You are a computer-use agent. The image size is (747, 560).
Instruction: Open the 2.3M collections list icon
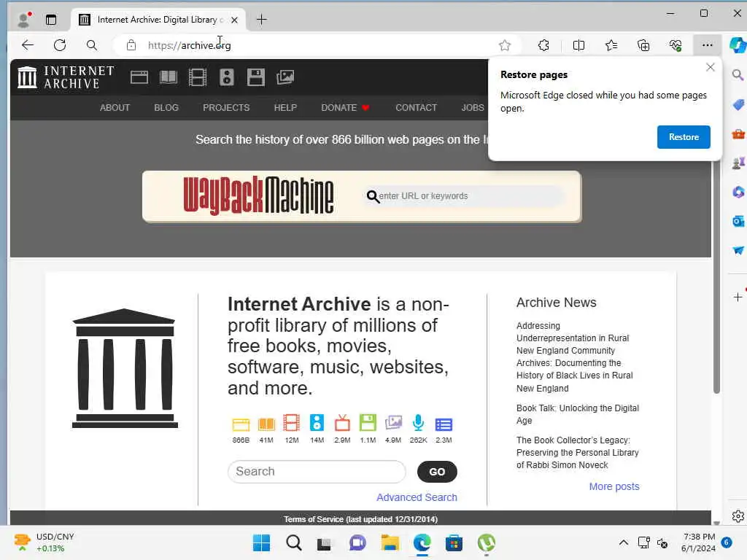point(444,424)
